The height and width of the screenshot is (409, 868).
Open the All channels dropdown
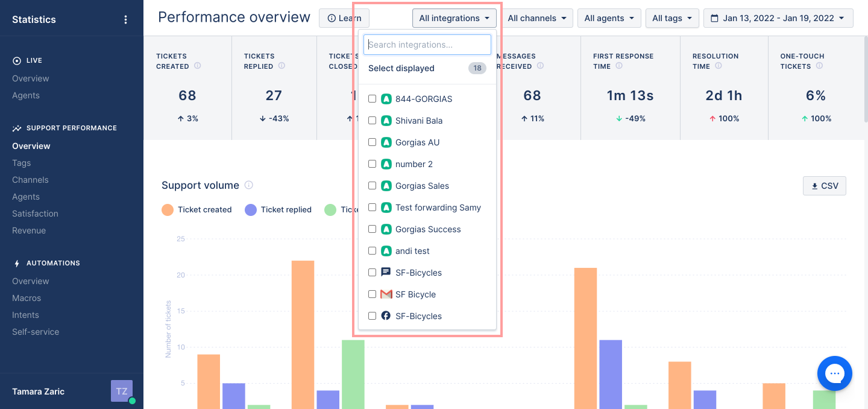(537, 18)
